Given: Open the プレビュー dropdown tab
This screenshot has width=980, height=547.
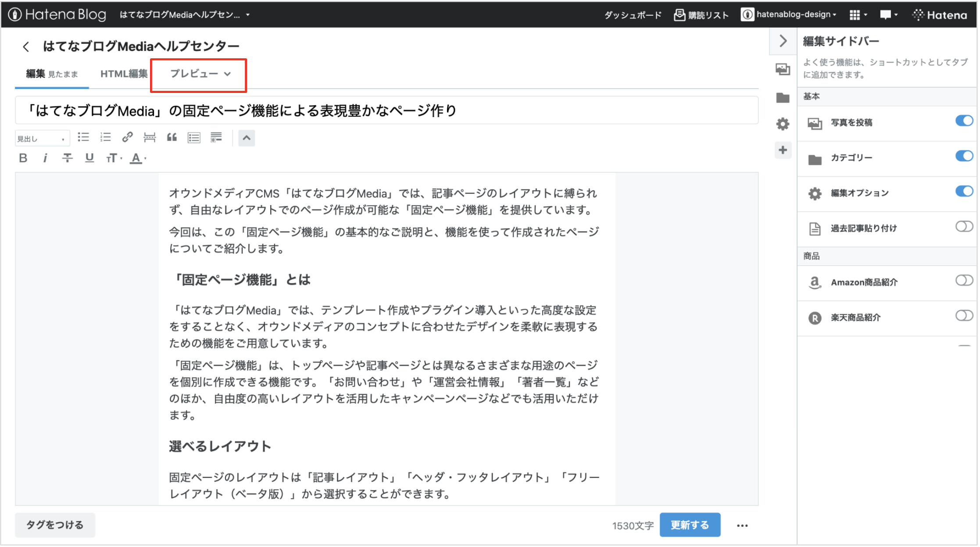Looking at the screenshot, I should [x=200, y=74].
